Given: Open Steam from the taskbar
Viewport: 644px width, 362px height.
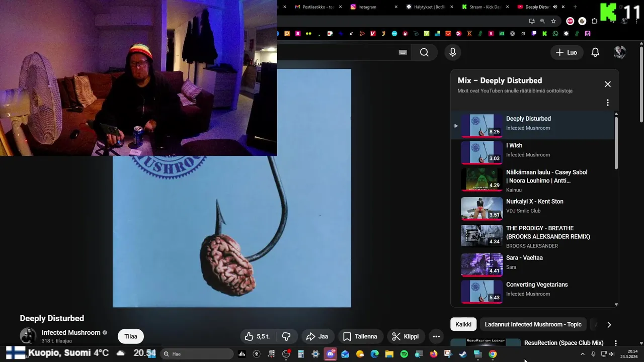Looking at the screenshot, I should (x=463, y=354).
